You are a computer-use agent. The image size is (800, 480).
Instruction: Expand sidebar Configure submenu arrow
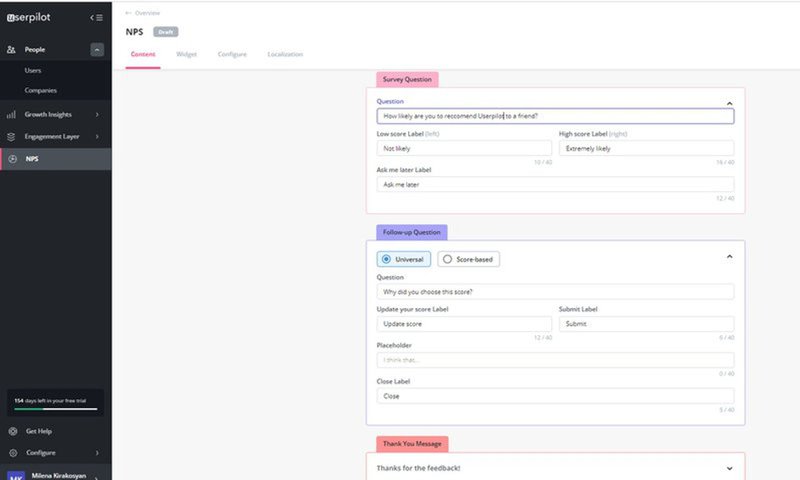pyautogui.click(x=97, y=453)
